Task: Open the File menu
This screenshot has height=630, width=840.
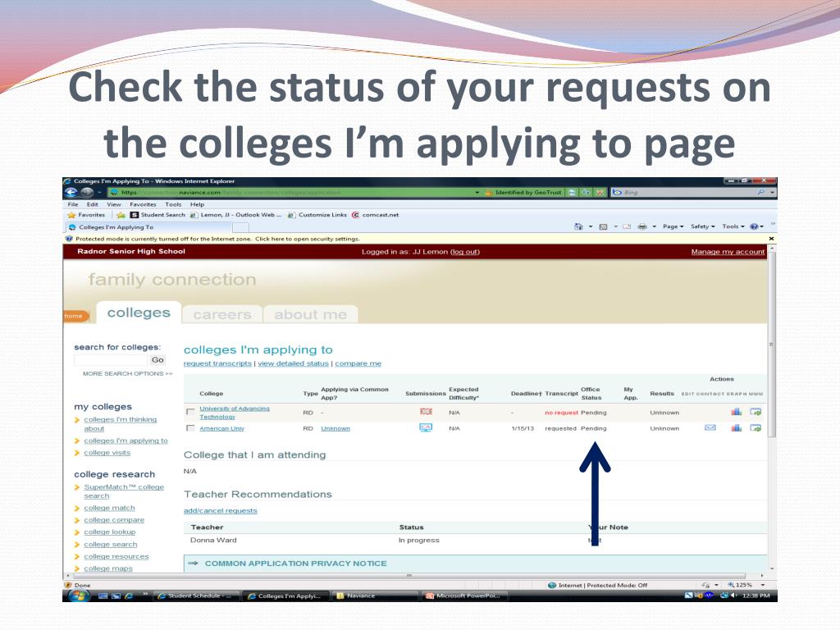Action: click(x=73, y=204)
